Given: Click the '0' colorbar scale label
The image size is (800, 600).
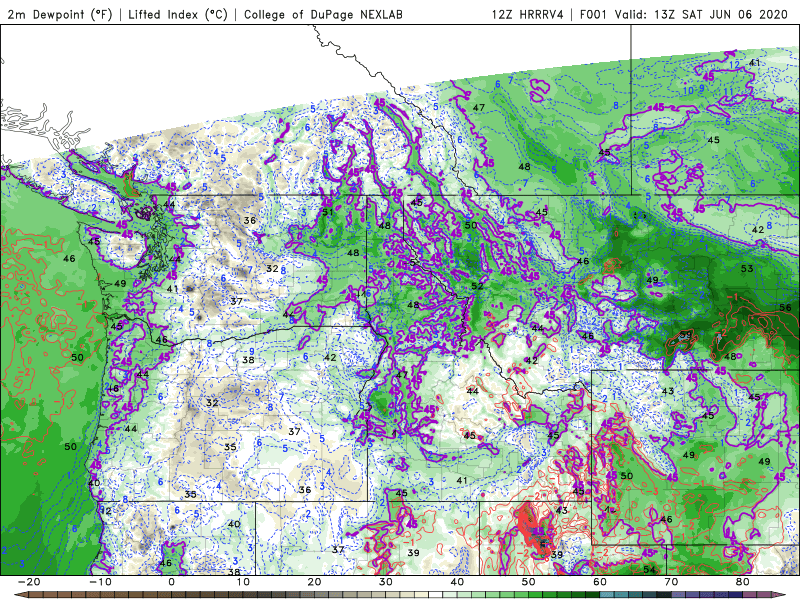Looking at the screenshot, I should [x=171, y=582].
